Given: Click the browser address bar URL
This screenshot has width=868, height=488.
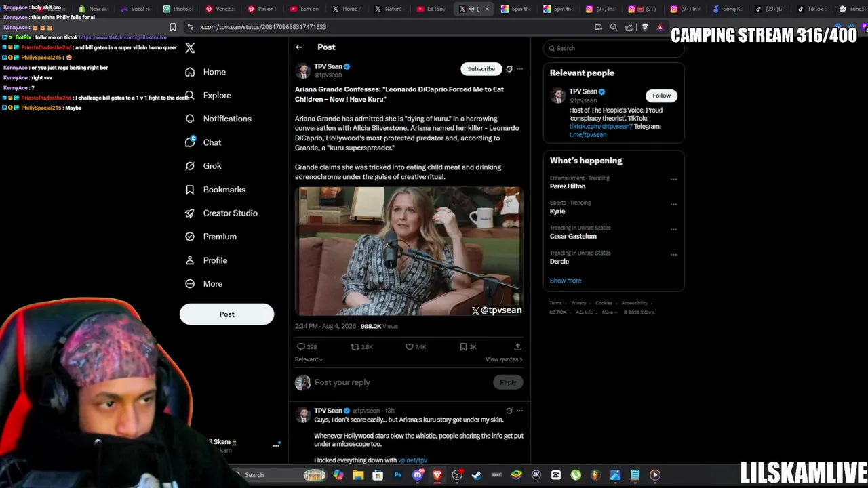Looking at the screenshot, I should click(x=263, y=27).
